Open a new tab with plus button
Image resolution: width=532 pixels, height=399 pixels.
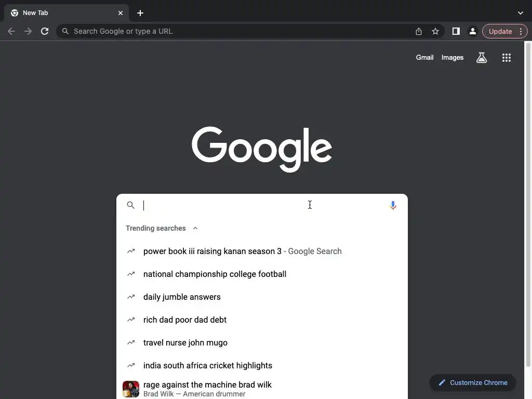140,13
